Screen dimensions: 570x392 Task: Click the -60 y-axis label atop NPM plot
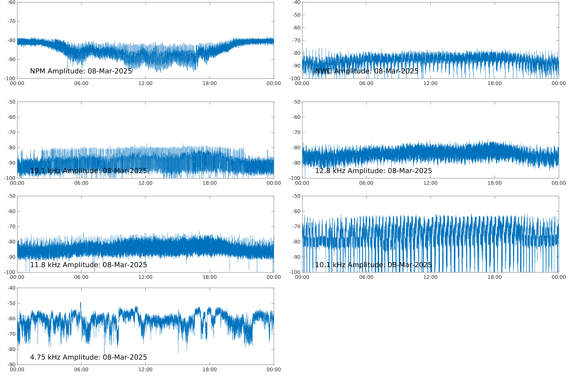click(11, 2)
